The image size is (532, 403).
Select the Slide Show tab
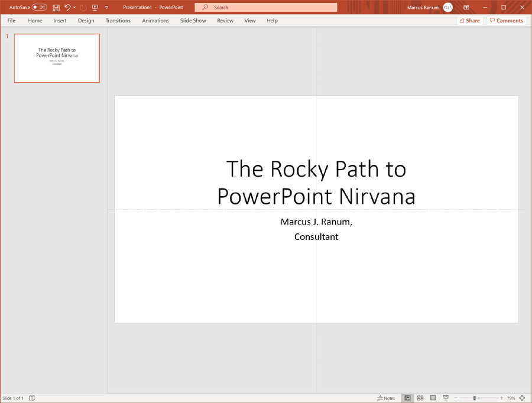[193, 21]
